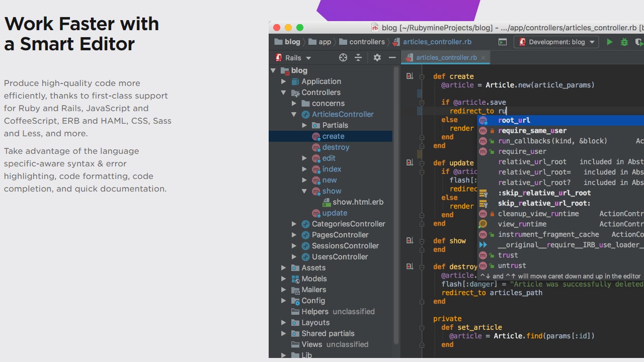Open the Rails view selector dropdown
This screenshot has width=644, height=362.
pos(293,58)
